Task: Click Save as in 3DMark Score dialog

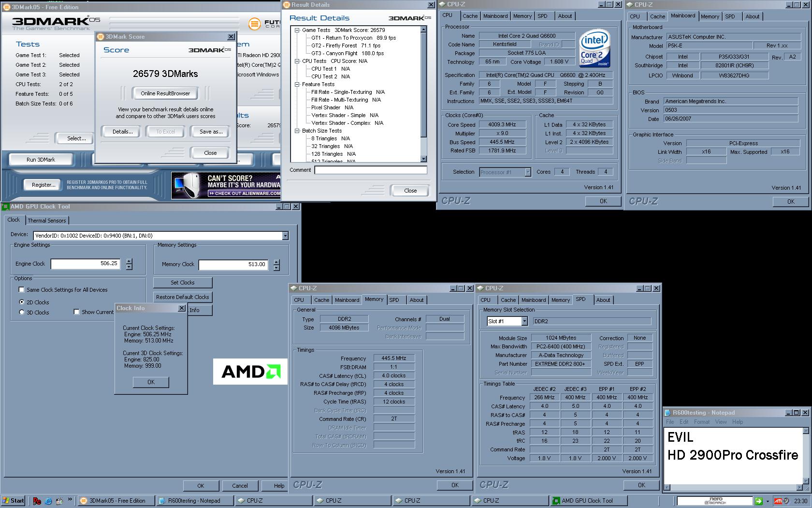Action: coord(211,132)
